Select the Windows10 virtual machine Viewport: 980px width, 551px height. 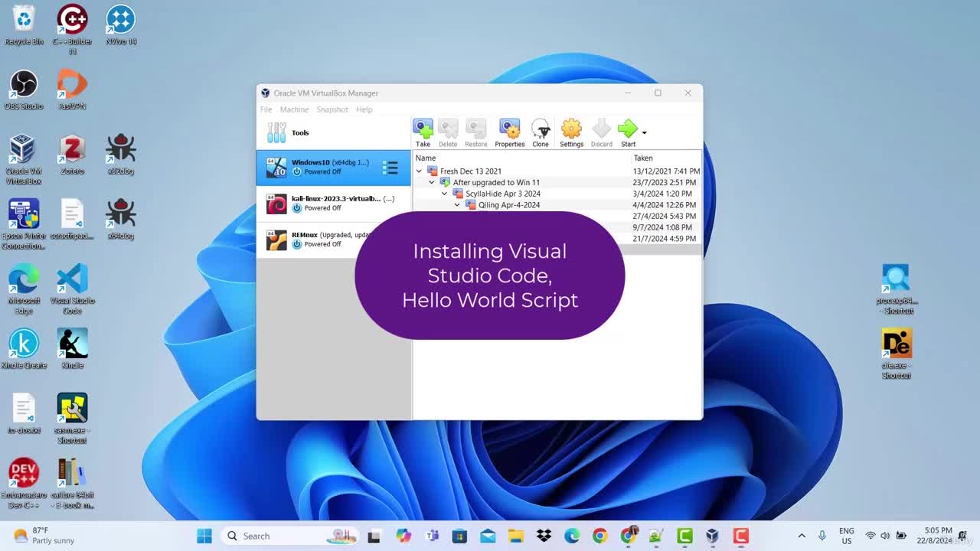point(333,168)
